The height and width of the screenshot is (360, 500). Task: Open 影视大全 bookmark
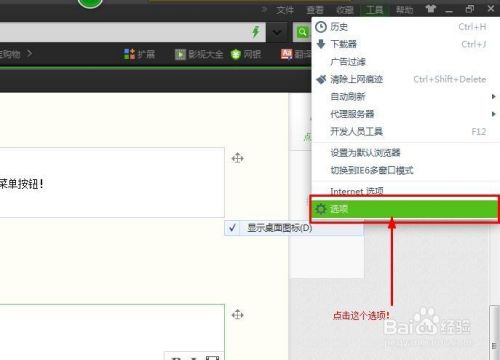199,54
